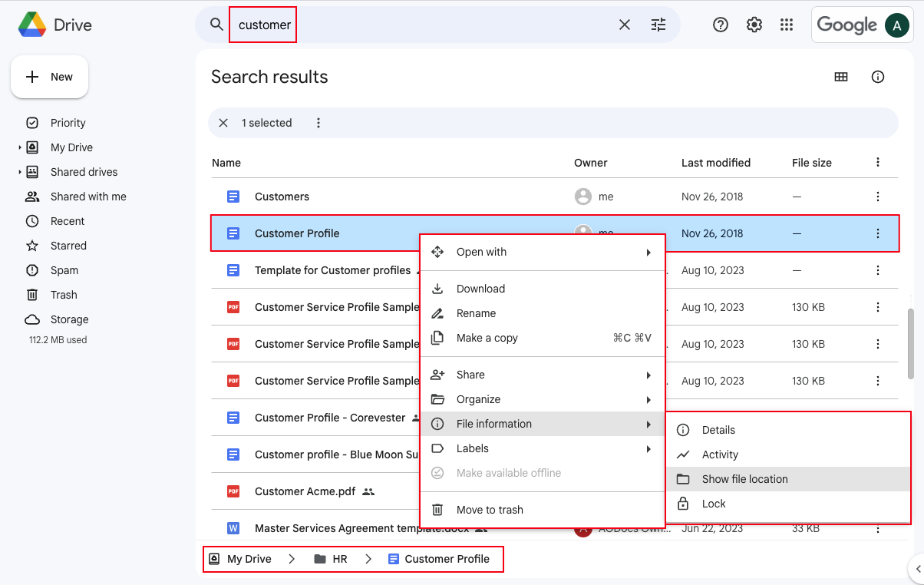Open the Help and support icon
The height and width of the screenshot is (585, 924).
coord(721,25)
